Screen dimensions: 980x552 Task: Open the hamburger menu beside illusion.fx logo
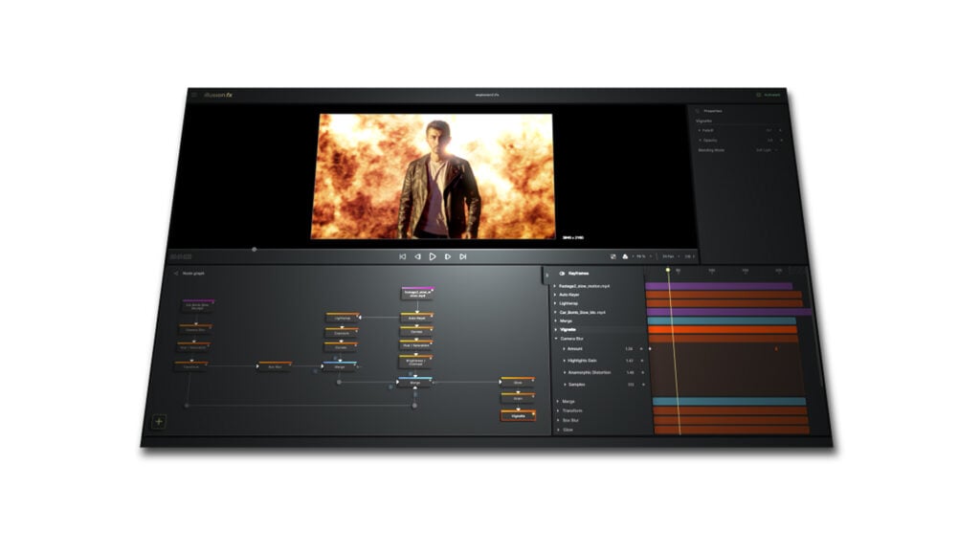coord(193,95)
